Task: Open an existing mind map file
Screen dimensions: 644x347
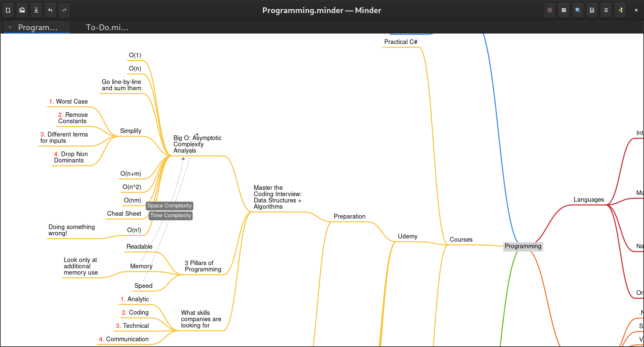Action: [22, 10]
